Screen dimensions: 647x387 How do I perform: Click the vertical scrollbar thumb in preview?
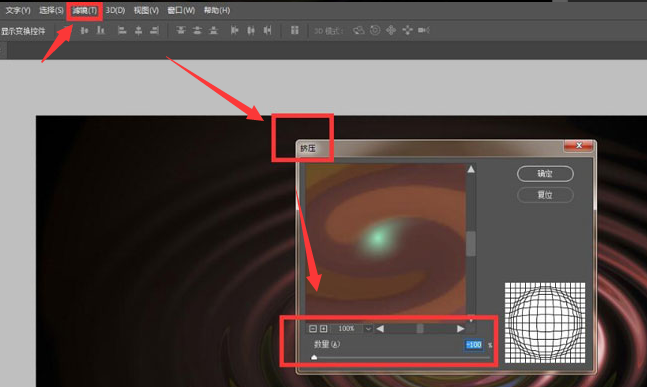click(x=471, y=243)
